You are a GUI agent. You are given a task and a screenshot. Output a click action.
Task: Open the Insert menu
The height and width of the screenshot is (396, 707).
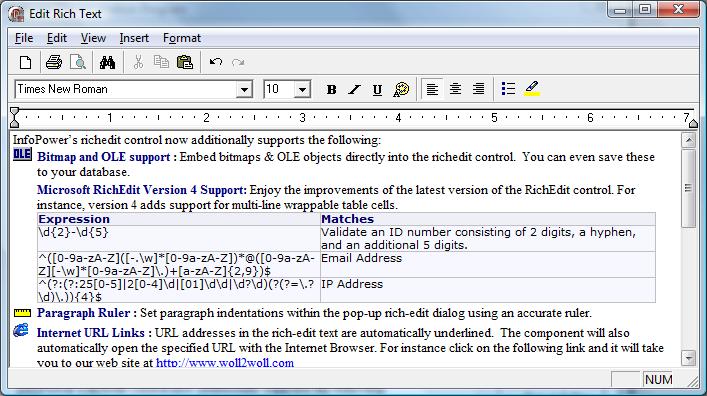pyautogui.click(x=134, y=38)
